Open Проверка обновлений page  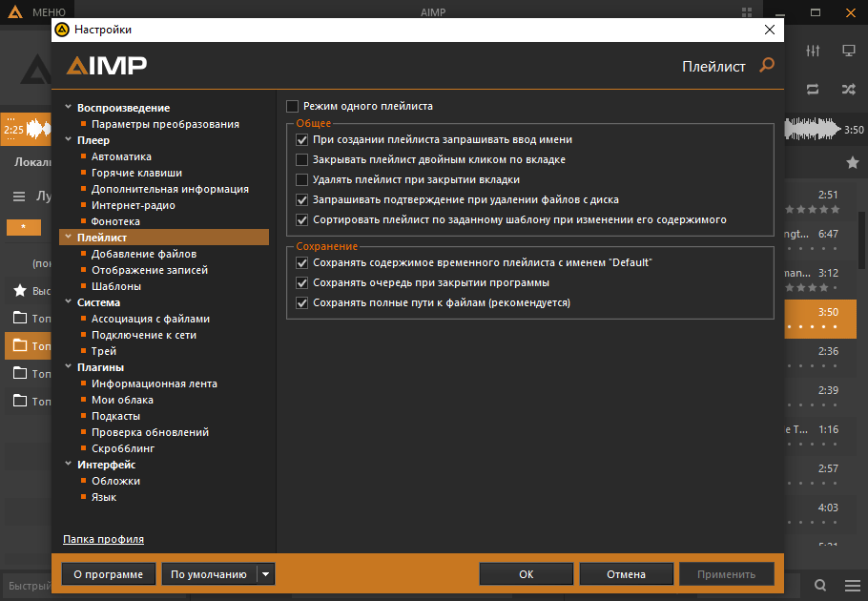[x=150, y=432]
